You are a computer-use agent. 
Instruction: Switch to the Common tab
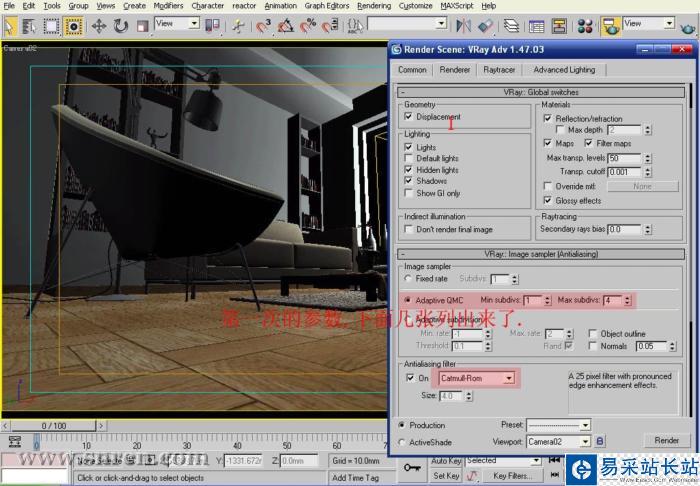tap(412, 70)
